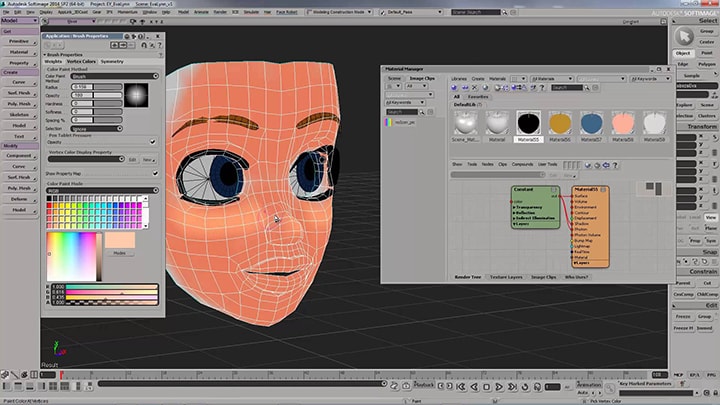Click the Modes button under color swatch
Image resolution: width=720 pixels, height=405 pixels.
pyautogui.click(x=119, y=253)
